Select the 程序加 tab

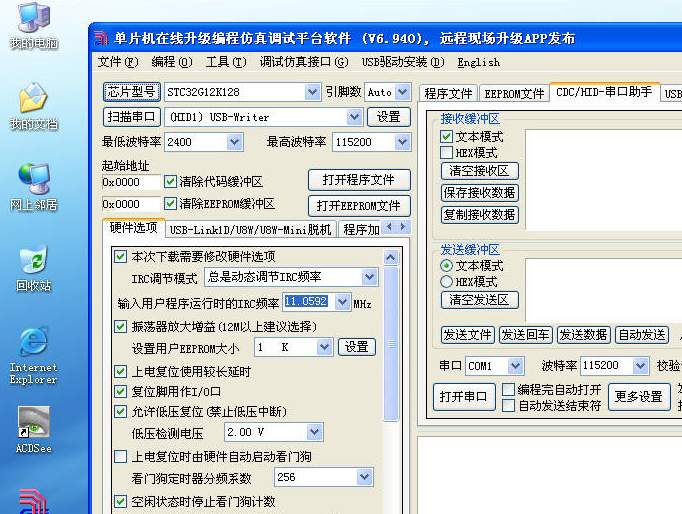pyautogui.click(x=361, y=230)
